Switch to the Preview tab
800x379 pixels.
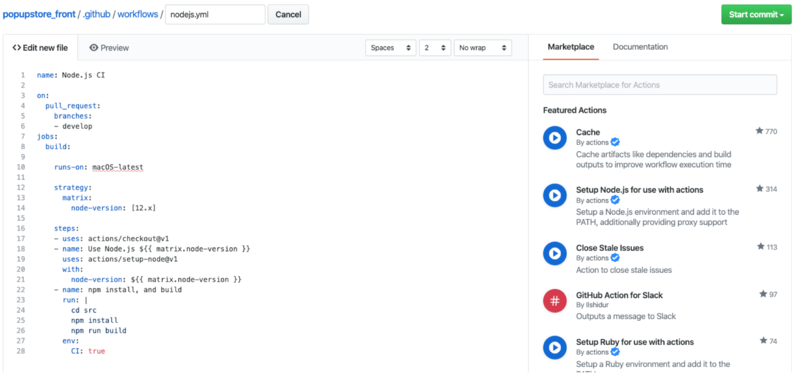109,48
